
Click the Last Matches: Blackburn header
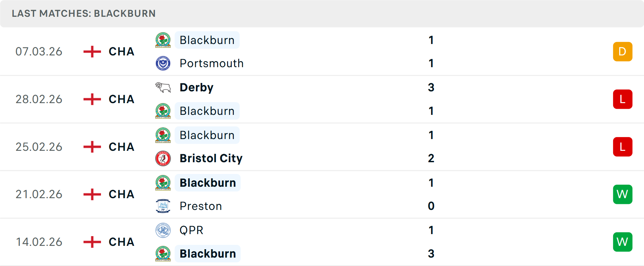click(84, 13)
